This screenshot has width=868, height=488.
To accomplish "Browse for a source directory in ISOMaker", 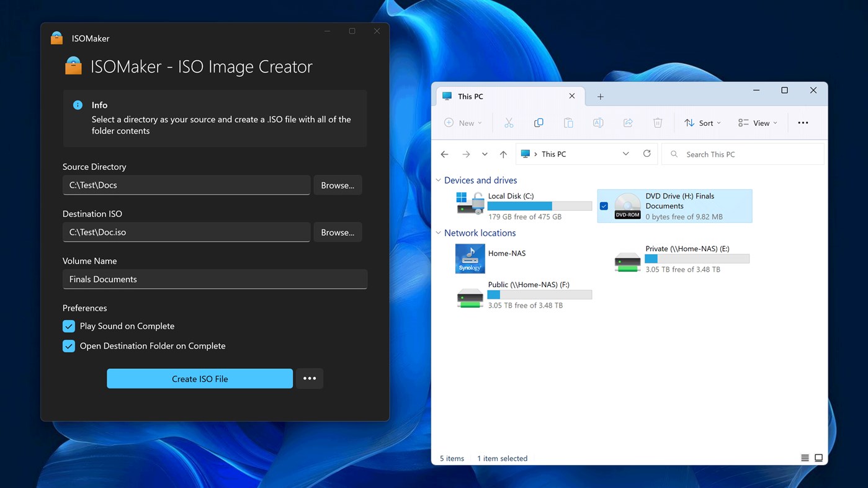I will pos(338,185).
